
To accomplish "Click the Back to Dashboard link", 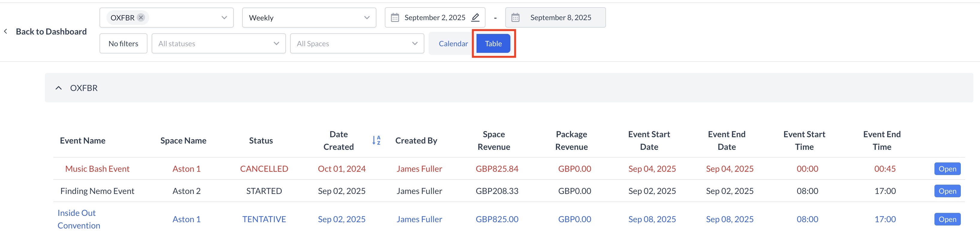I will [x=51, y=32].
